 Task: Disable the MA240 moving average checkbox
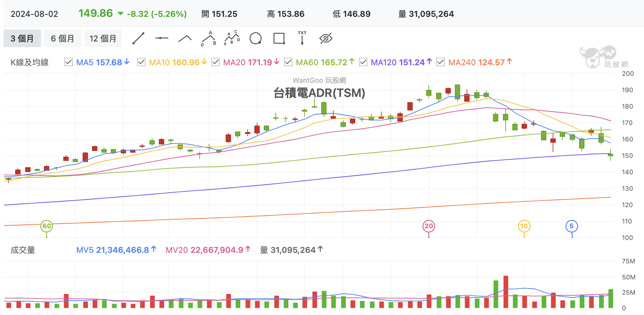pos(441,62)
